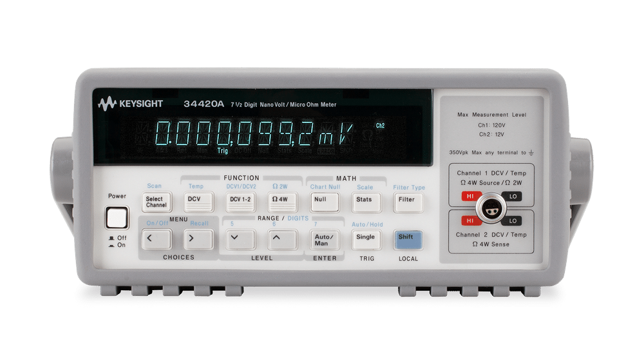Touch the Channel 2 black LO terminal

512,221
